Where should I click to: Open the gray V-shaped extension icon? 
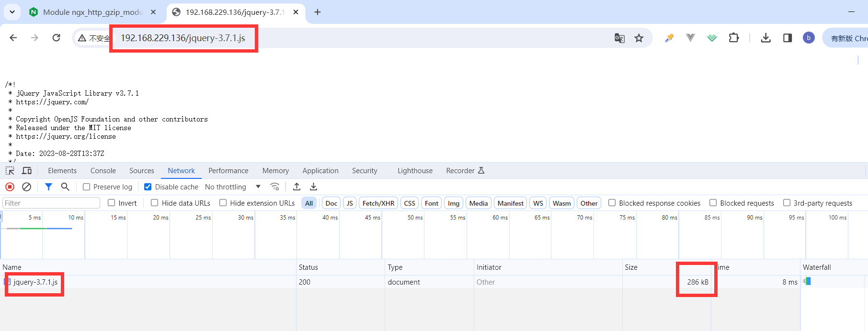(690, 38)
